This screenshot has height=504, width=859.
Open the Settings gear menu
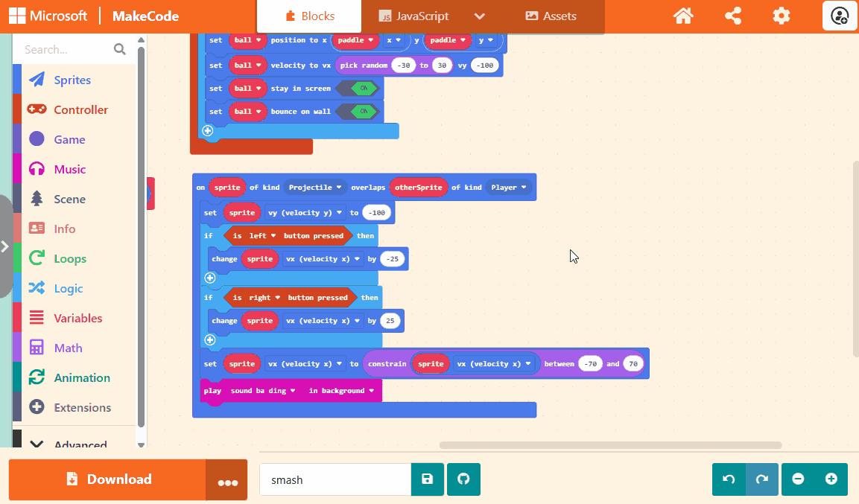click(x=781, y=16)
